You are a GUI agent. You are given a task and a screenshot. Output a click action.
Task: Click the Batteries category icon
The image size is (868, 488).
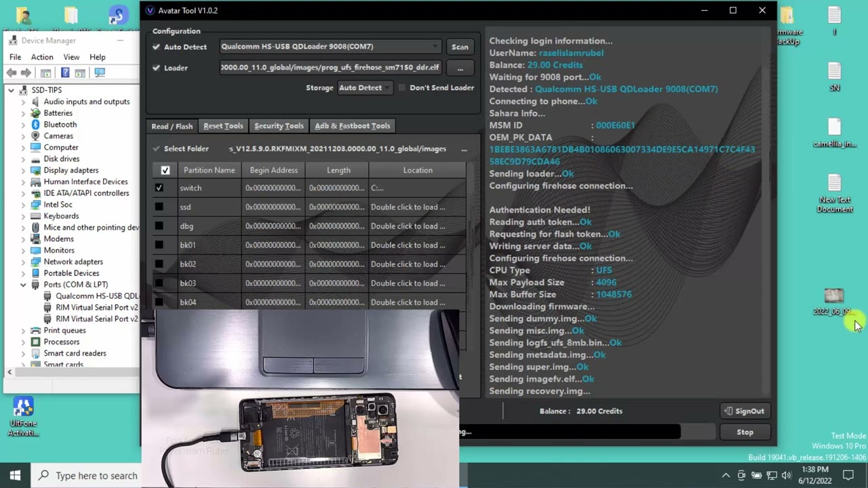click(35, 113)
